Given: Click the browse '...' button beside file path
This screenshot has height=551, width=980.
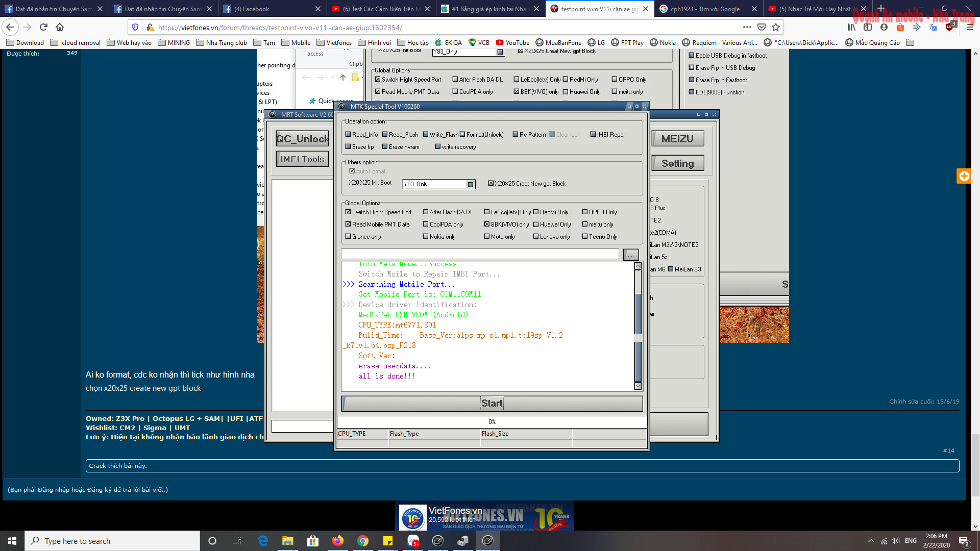Looking at the screenshot, I should point(631,254).
